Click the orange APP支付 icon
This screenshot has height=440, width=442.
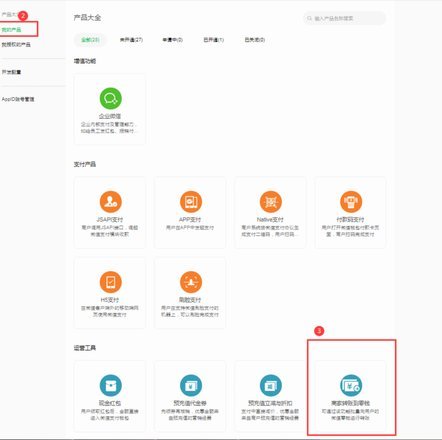(191, 202)
